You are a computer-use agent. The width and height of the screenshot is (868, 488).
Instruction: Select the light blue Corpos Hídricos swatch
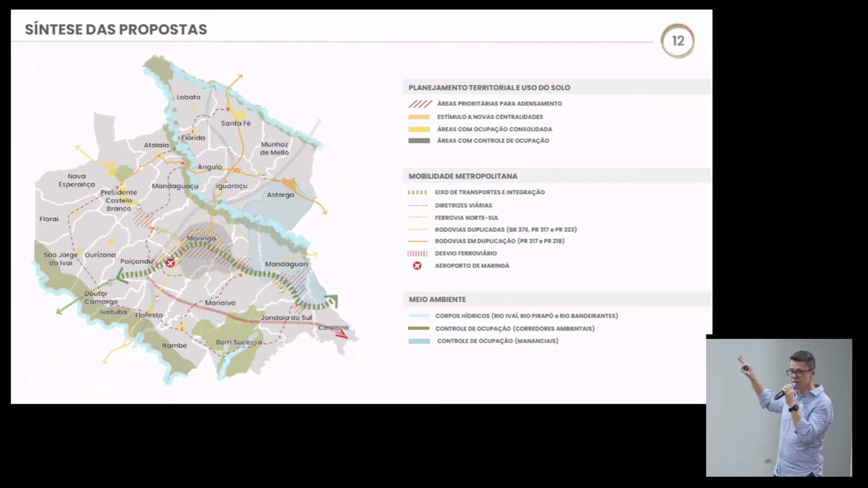(x=419, y=316)
